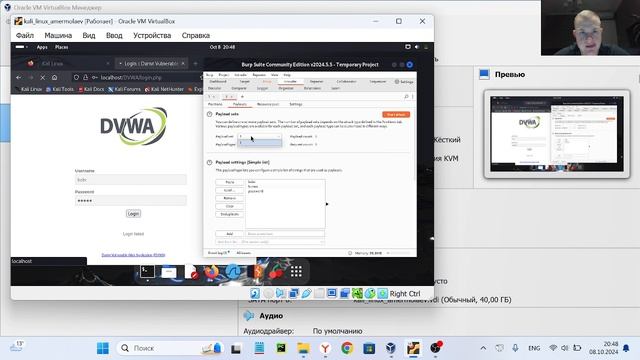Image resolution: width=640 pixels, height=360 pixels.
Task: Click VirtualBox audio status icon
Action: click(280, 293)
